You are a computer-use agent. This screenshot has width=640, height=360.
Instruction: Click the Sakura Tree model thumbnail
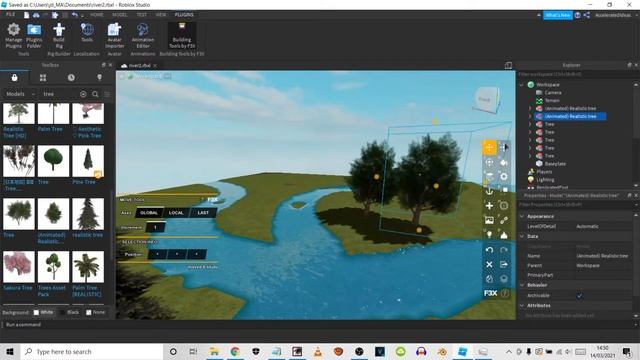point(19,267)
